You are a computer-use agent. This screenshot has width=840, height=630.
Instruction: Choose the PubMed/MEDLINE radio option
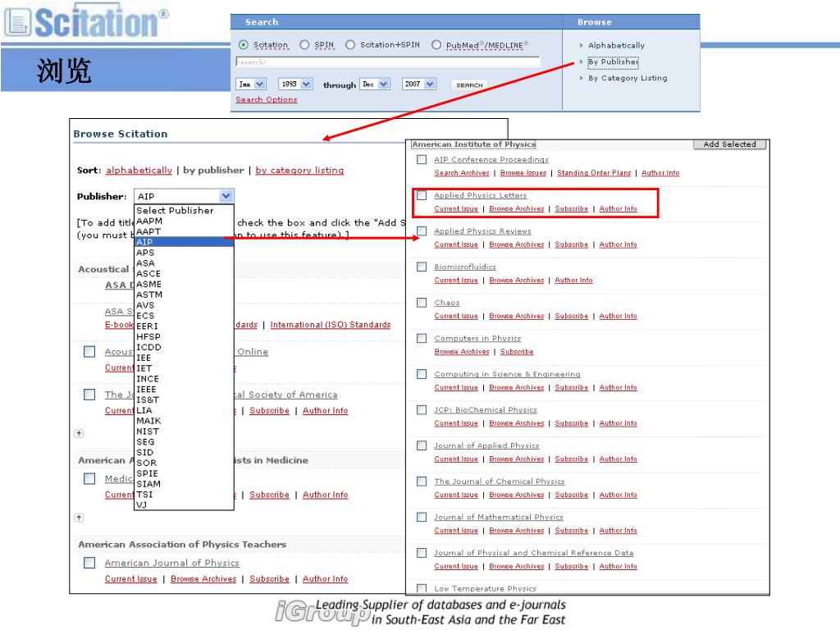tap(436, 45)
